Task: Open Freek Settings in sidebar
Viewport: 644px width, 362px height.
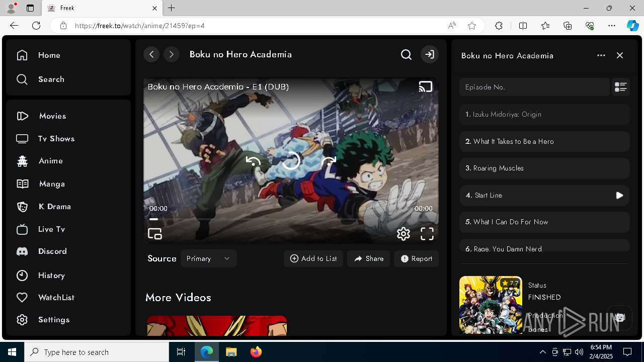Action: click(x=43, y=320)
